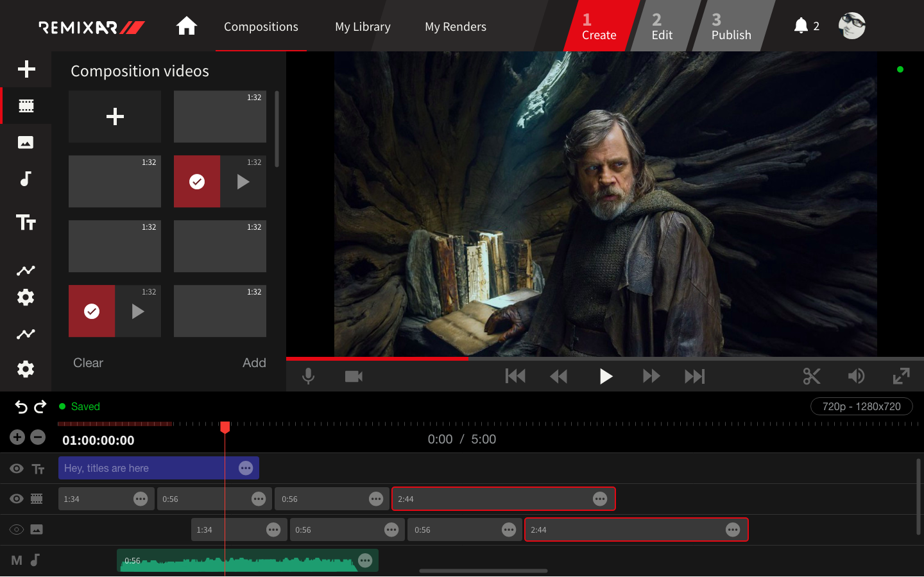Click the camera record icon
Screen dimensions: 924x577
[x=354, y=376]
